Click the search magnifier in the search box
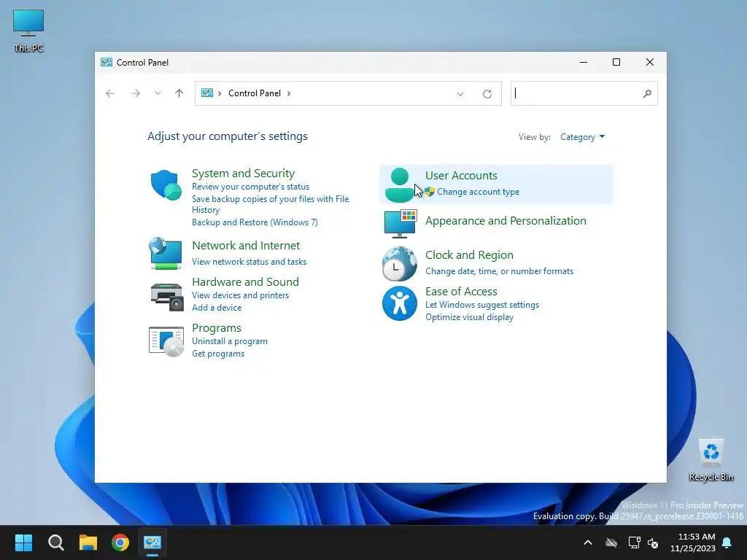 pyautogui.click(x=647, y=93)
